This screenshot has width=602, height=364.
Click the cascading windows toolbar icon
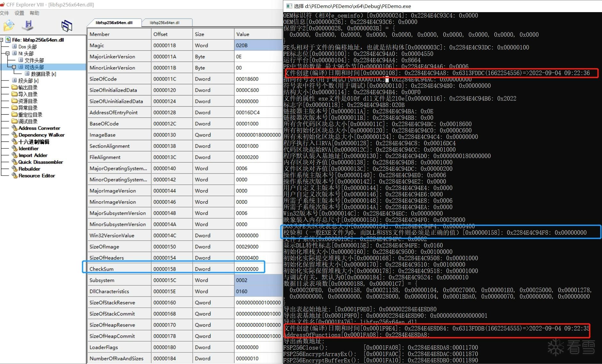coord(67,26)
